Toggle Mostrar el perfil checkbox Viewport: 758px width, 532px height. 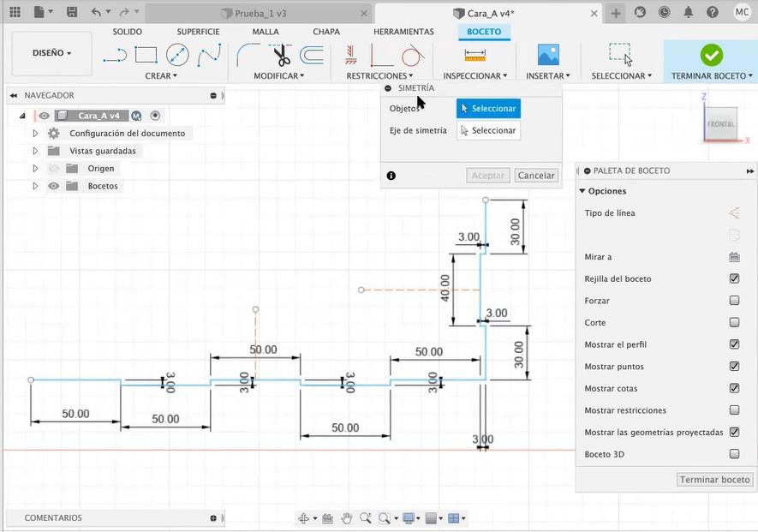pyautogui.click(x=734, y=344)
